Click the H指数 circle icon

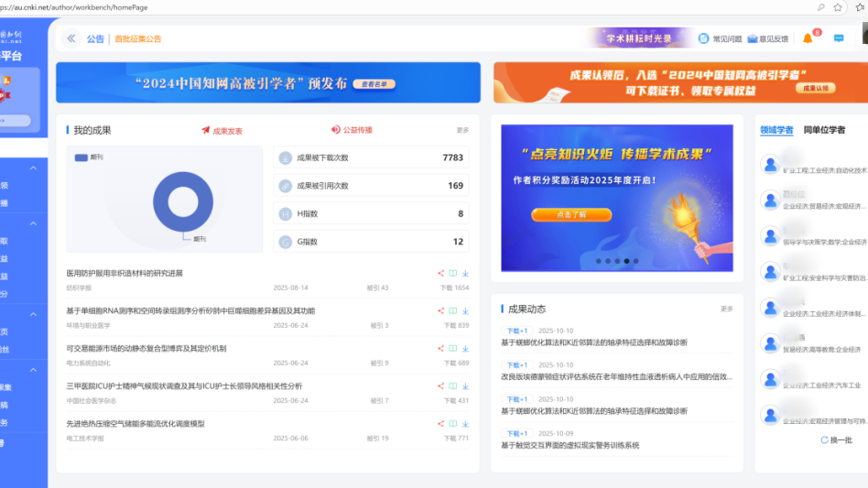point(285,213)
